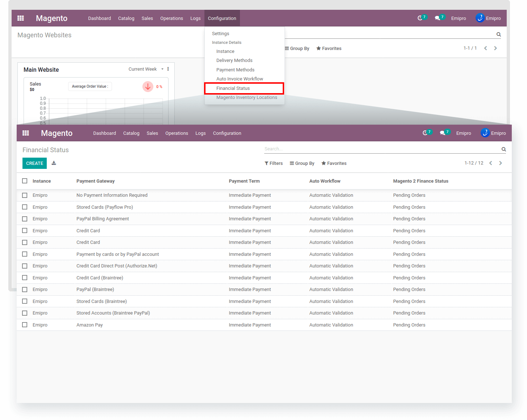
Task: Open Sales in Financial Status window navbar
Action: (x=152, y=133)
